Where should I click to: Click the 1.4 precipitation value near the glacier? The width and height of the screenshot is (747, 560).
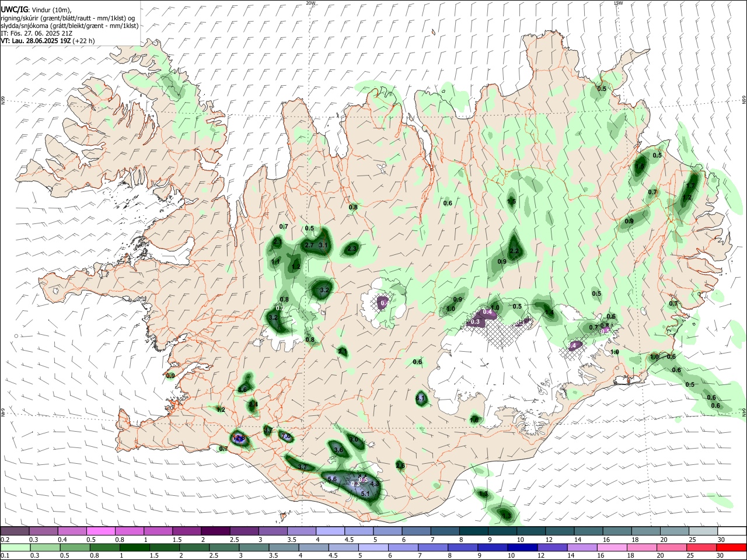[x=549, y=313]
